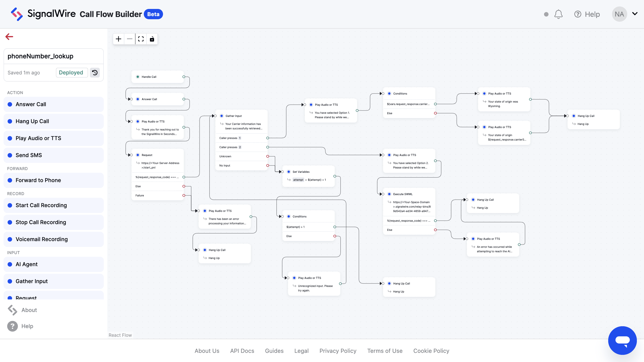Image resolution: width=644 pixels, height=362 pixels.
Task: Select Play Audio or TTS in palette
Action: tap(53, 138)
